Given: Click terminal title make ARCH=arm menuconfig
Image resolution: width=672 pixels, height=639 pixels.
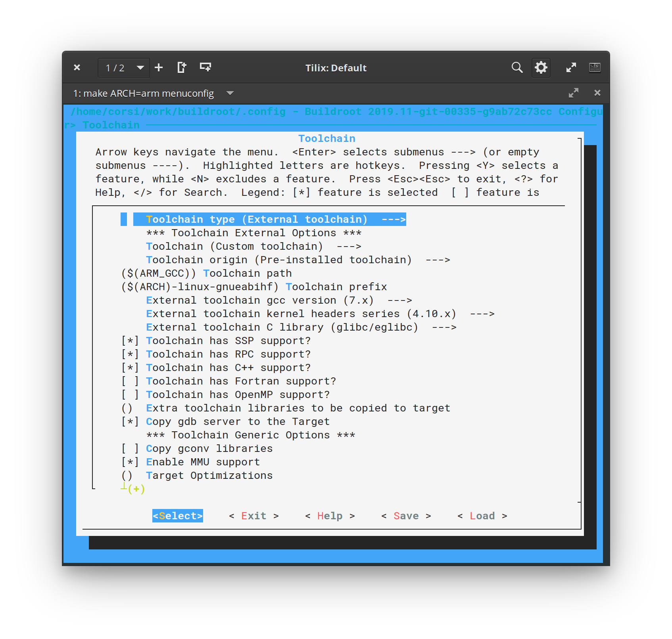Looking at the screenshot, I should pyautogui.click(x=143, y=93).
